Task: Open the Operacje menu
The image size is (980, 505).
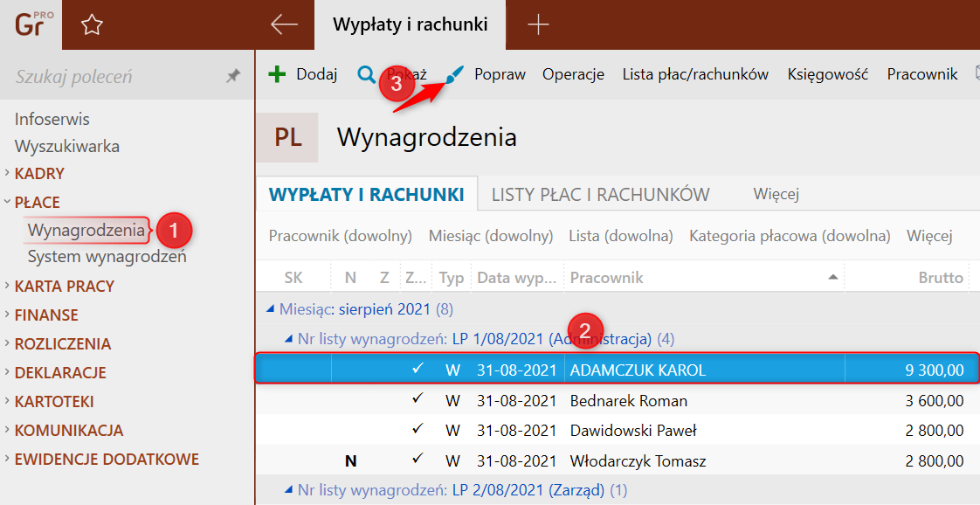Action: (573, 74)
